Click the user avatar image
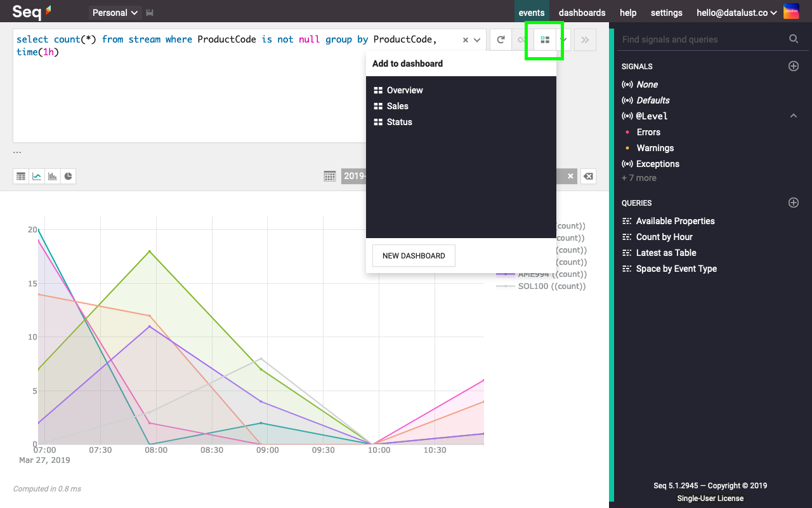The height and width of the screenshot is (508, 812). [791, 11]
